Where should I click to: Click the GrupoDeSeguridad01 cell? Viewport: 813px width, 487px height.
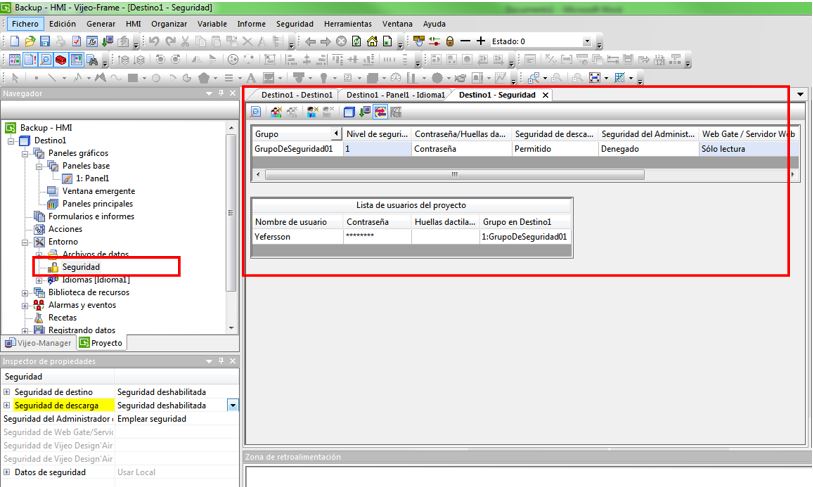pos(297,149)
